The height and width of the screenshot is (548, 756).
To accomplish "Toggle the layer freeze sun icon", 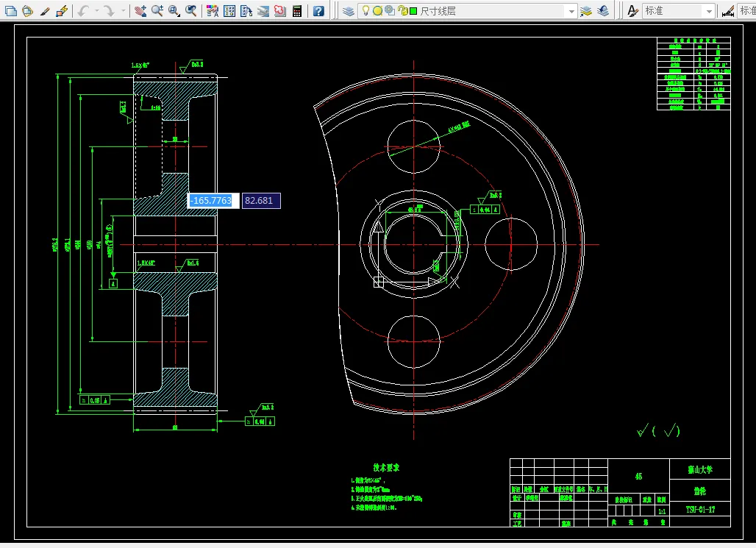I will point(377,10).
